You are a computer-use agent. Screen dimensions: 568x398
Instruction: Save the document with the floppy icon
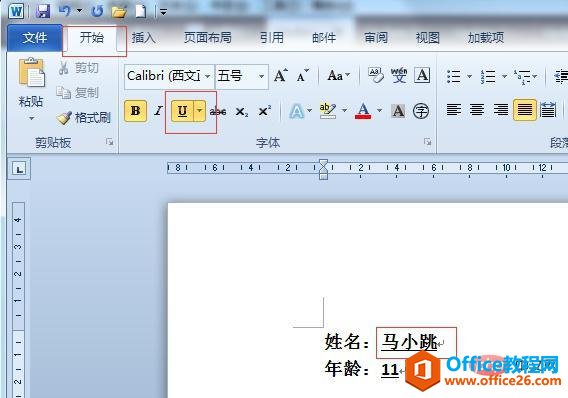click(43, 11)
